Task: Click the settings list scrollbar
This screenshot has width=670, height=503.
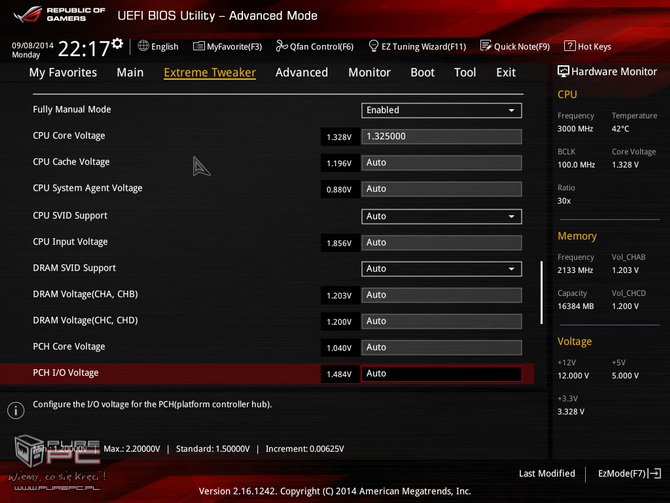Action: tap(541, 292)
